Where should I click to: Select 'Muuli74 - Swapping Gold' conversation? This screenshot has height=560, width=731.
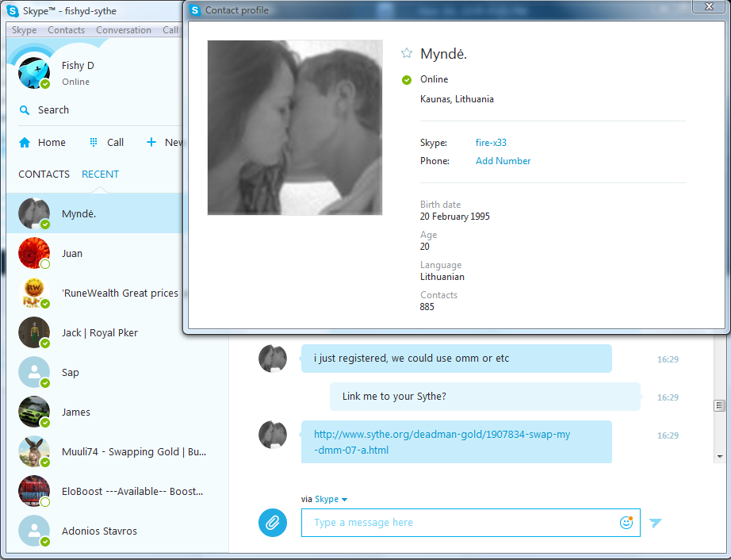(117, 451)
